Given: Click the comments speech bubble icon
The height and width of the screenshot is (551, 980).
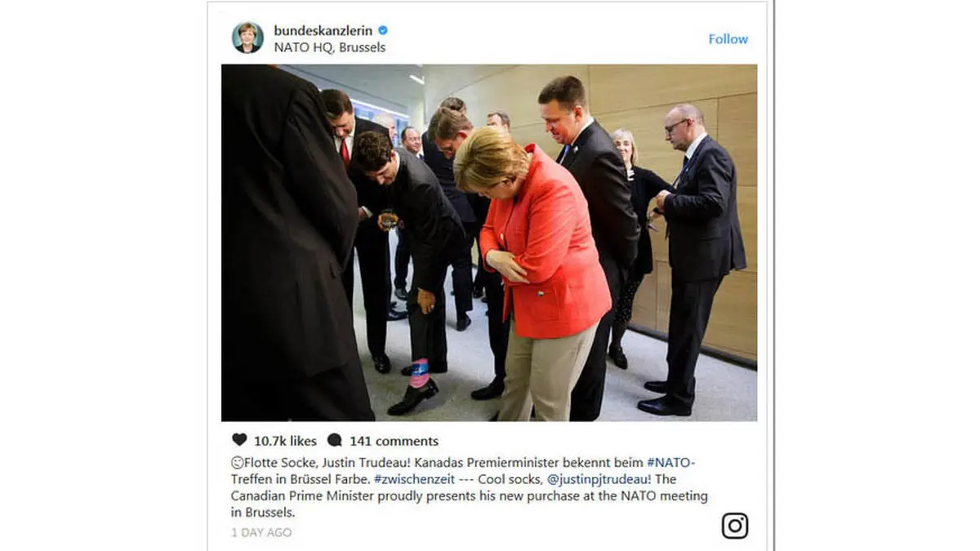Looking at the screenshot, I should click(x=335, y=440).
